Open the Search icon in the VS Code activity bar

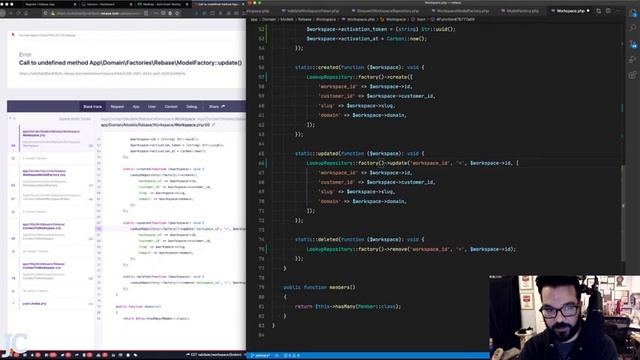click(633, 28)
